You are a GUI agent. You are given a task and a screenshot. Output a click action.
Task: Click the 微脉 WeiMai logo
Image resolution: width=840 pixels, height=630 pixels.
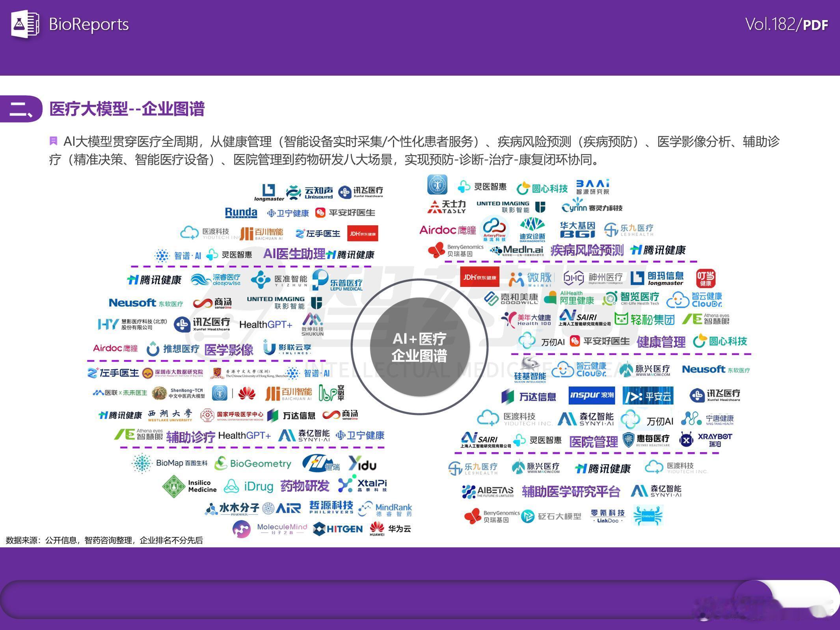(x=530, y=279)
